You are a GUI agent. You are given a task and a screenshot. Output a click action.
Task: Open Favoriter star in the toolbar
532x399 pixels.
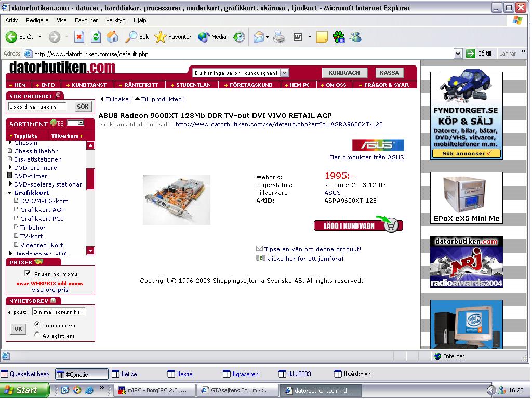[x=160, y=37]
